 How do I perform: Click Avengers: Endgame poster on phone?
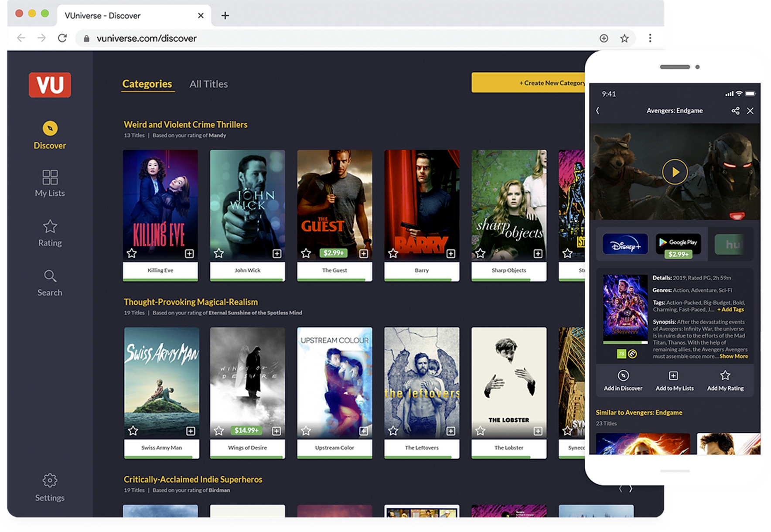pos(625,308)
